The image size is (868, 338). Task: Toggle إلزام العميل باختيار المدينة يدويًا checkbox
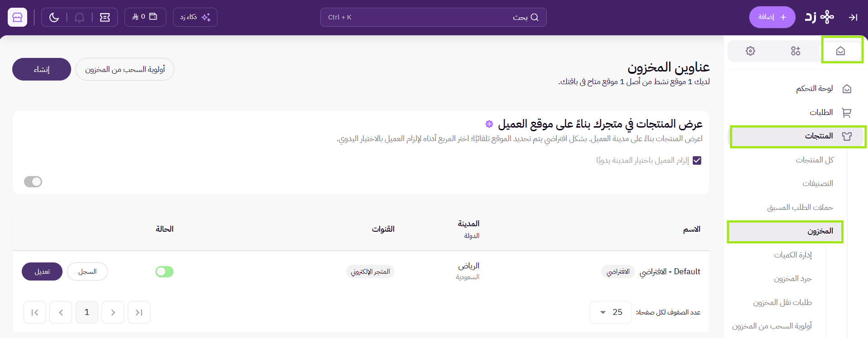coord(697,160)
